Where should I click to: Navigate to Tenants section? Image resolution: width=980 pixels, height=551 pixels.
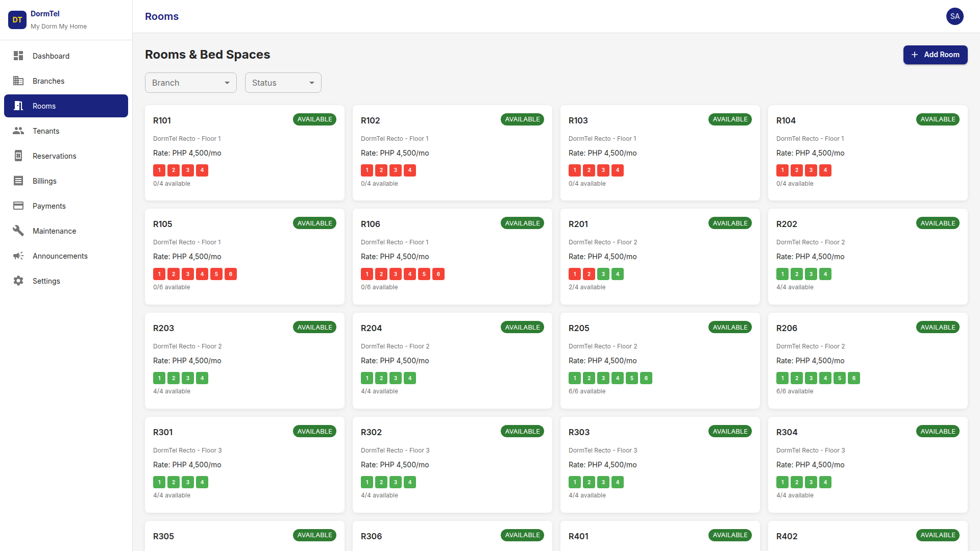point(66,131)
